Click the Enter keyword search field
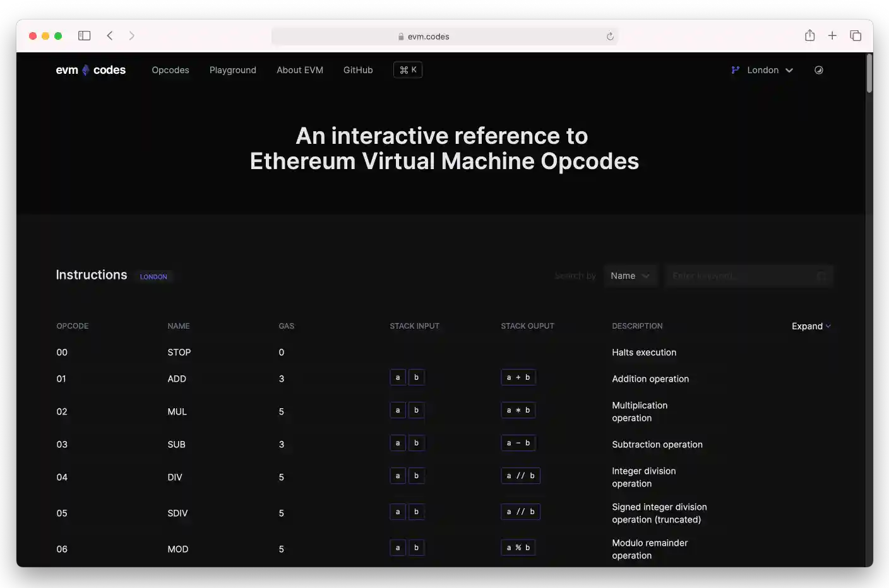Screen dimensions: 889x588 pos(739,276)
